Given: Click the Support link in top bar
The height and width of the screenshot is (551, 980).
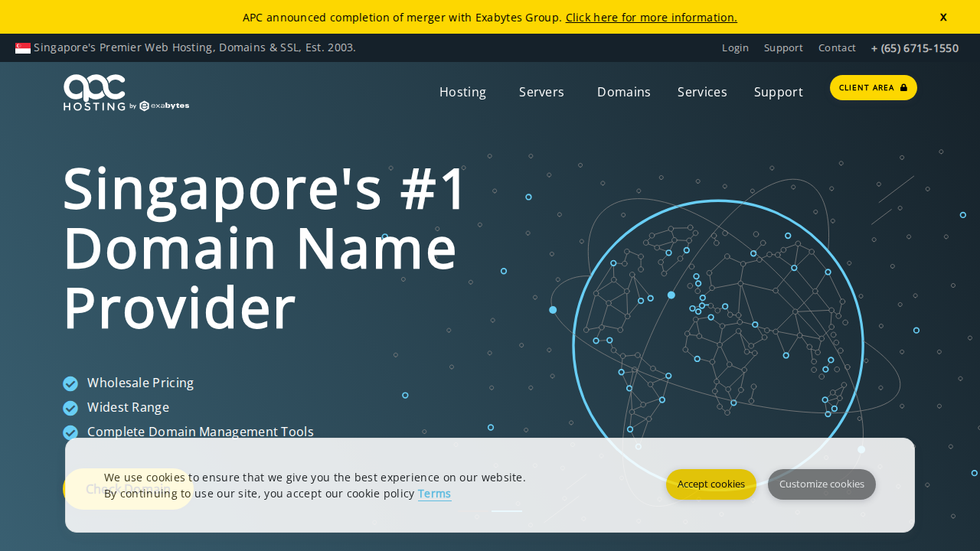Looking at the screenshot, I should (783, 47).
